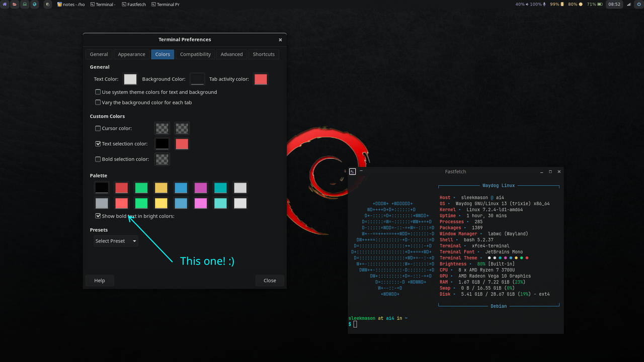
Task: Click the 80% brightness indicator icon
Action: [x=581, y=4]
